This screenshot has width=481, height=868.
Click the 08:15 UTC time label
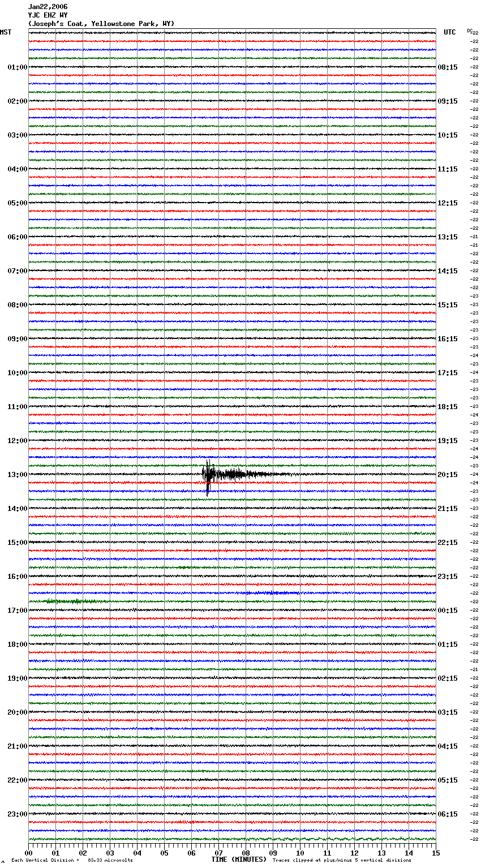pyautogui.click(x=448, y=67)
